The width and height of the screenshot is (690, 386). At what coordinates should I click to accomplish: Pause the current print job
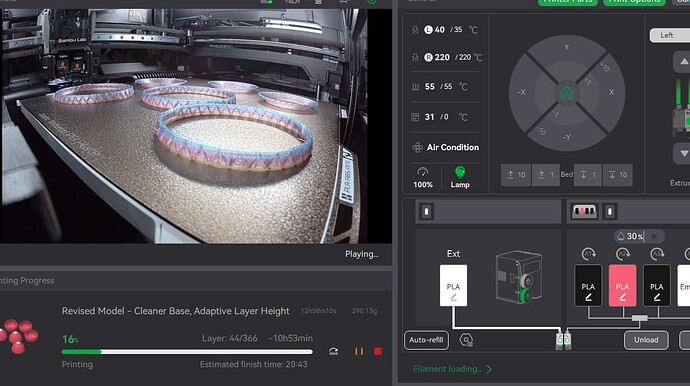(359, 351)
